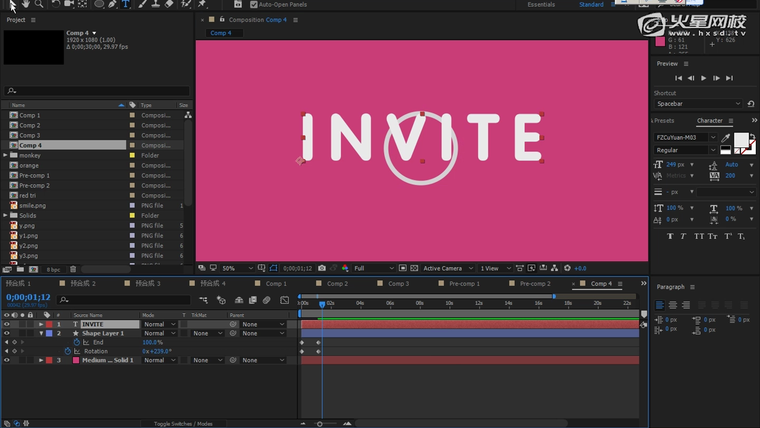Click the eyedropper in Character panel
This screenshot has height=428, width=760.
727,137
